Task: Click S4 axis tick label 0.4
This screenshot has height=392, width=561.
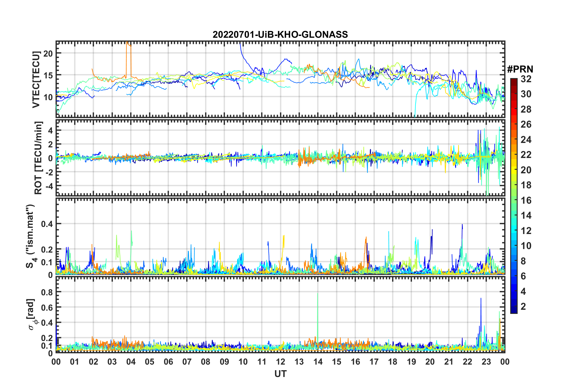Action: [47, 224]
